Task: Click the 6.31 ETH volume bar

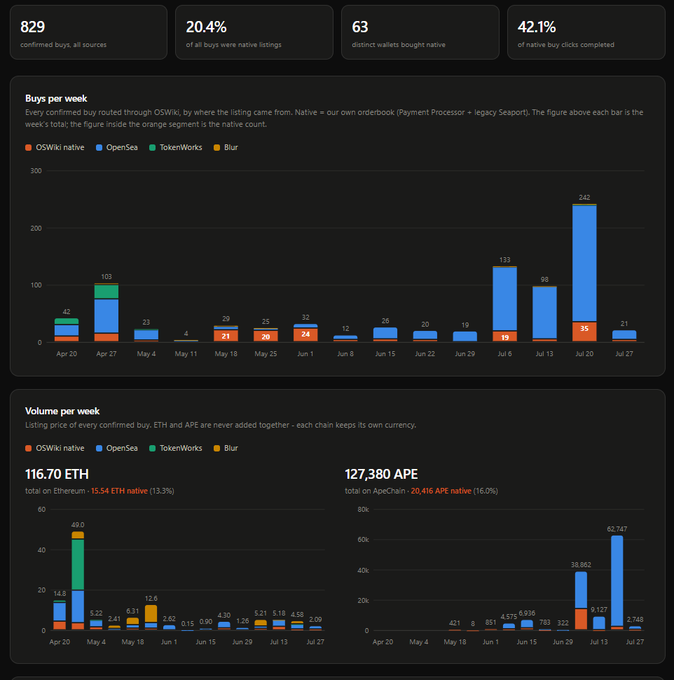Action: (x=133, y=624)
